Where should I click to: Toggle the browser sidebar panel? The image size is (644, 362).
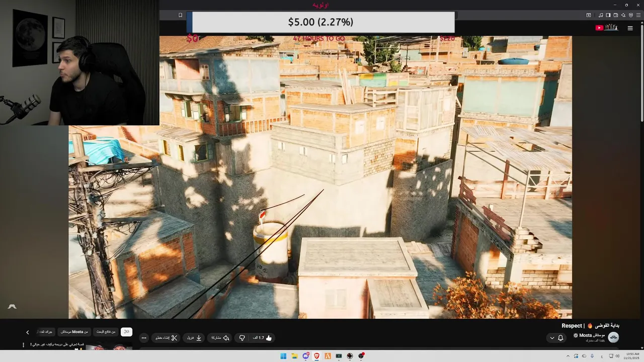pyautogui.click(x=608, y=15)
